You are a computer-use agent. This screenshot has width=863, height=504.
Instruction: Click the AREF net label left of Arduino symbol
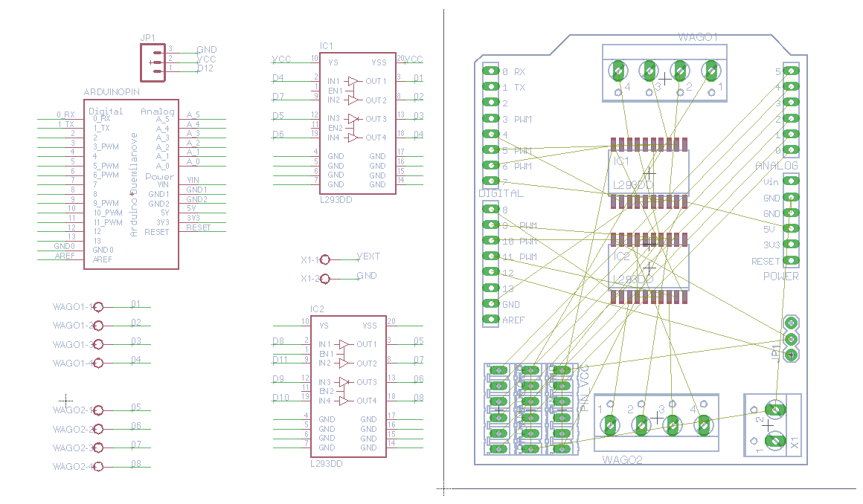tap(65, 256)
